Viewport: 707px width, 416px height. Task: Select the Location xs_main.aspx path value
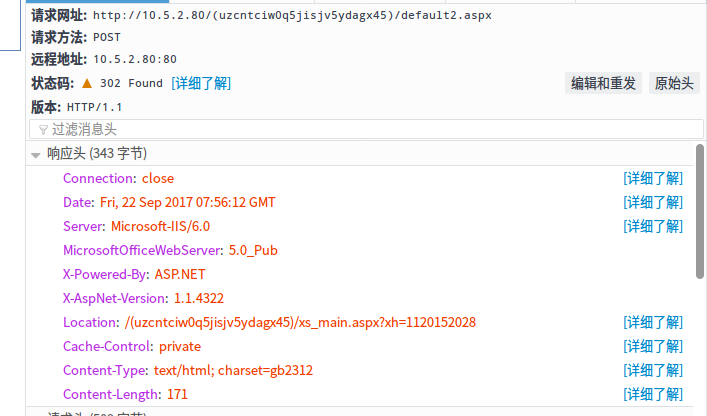(x=300, y=322)
